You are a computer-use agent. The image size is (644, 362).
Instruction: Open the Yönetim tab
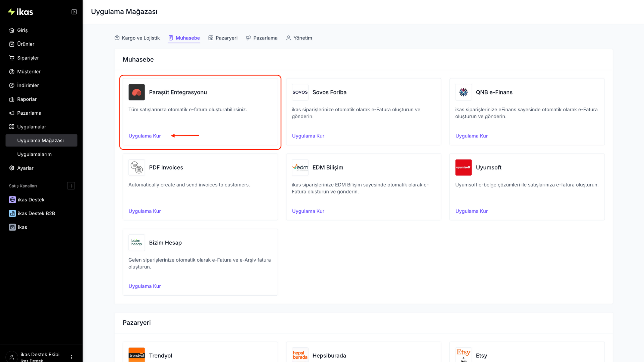[299, 38]
